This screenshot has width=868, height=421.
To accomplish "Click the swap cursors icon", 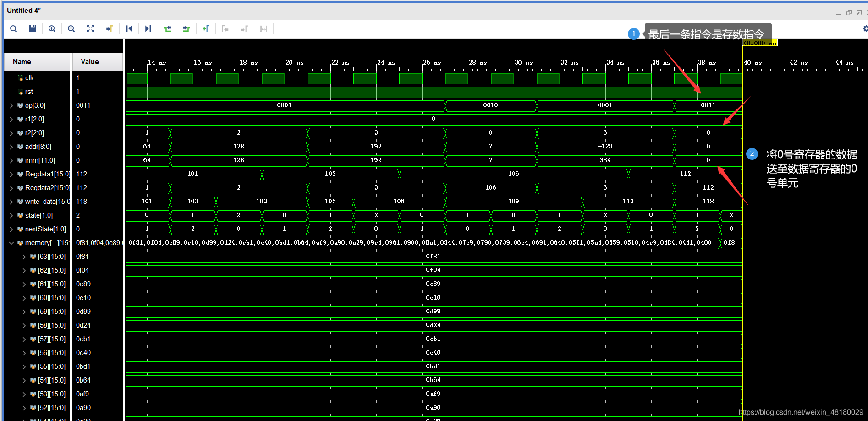I will click(x=264, y=29).
